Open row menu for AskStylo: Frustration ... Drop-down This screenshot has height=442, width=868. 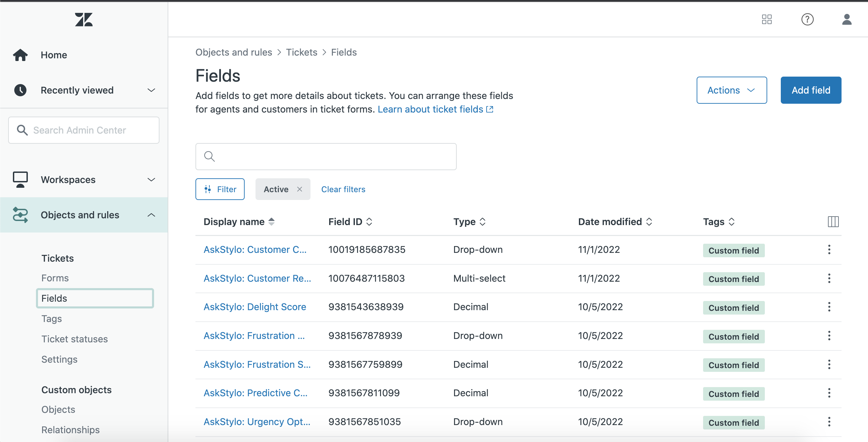pyautogui.click(x=829, y=336)
